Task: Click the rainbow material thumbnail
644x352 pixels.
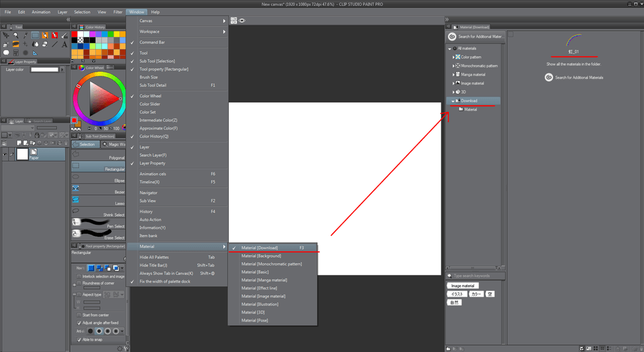Action: click(x=573, y=40)
